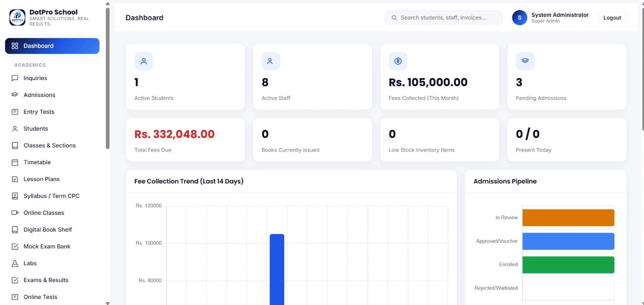The width and height of the screenshot is (644, 305).
Task: Click the Low Stock Inventory Items label
Action: pos(421,150)
